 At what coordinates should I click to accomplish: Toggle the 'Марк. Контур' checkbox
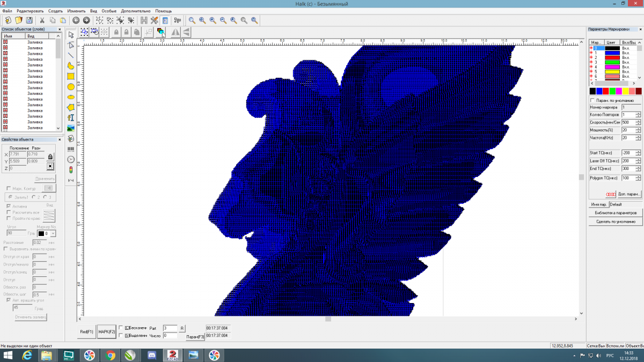[x=8, y=188]
